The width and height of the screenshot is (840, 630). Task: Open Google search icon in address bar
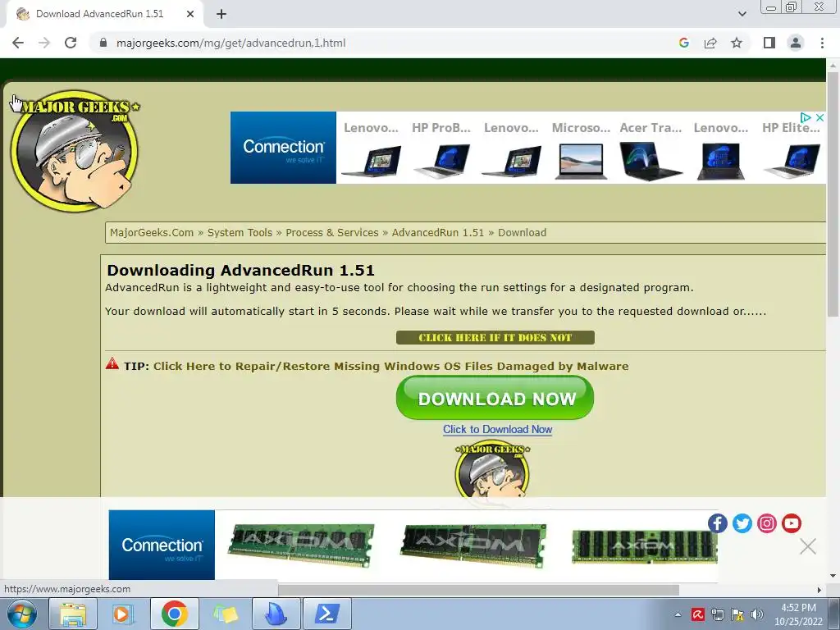click(683, 43)
